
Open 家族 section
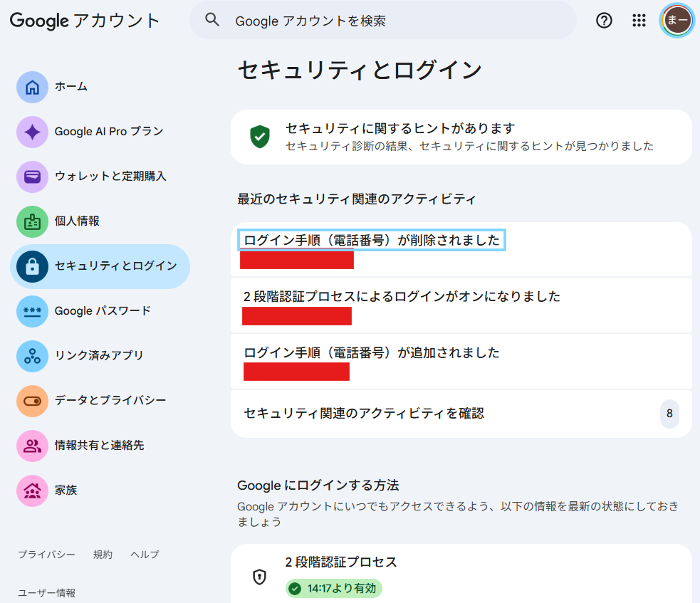[x=100, y=491]
